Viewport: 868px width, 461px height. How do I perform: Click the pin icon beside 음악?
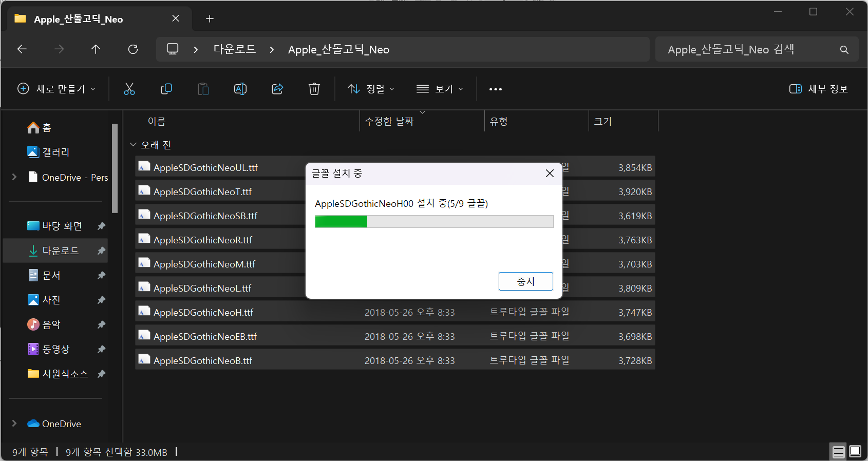point(101,324)
